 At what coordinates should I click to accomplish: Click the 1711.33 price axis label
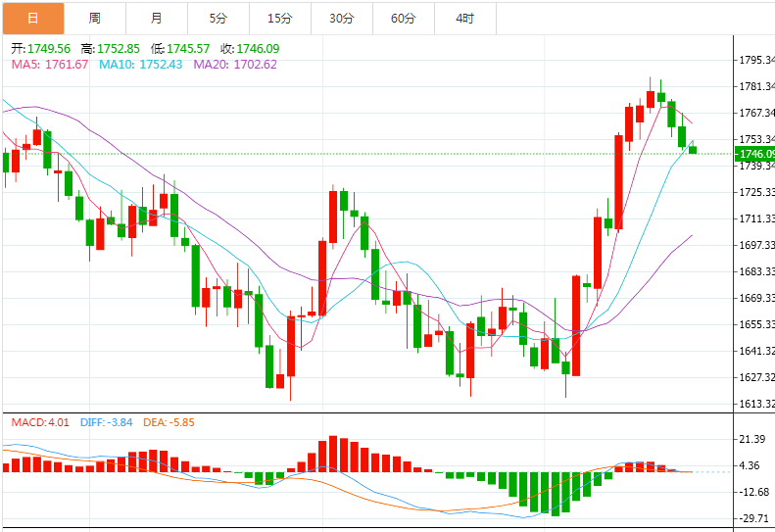[x=756, y=218]
